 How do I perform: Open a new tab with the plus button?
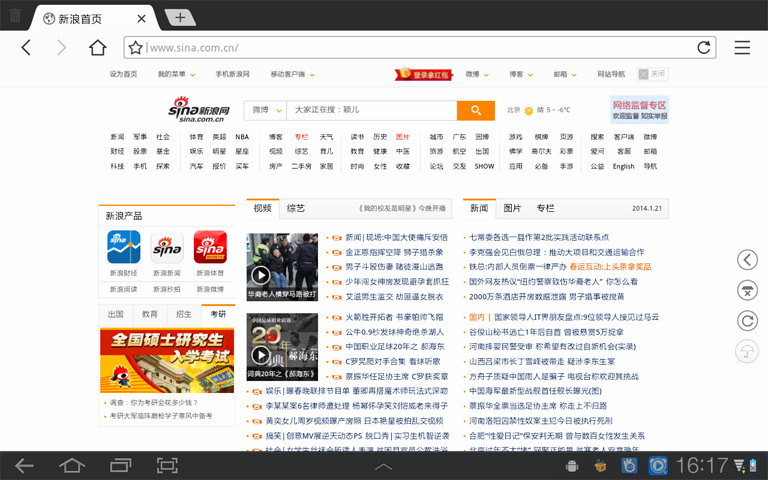[x=180, y=18]
